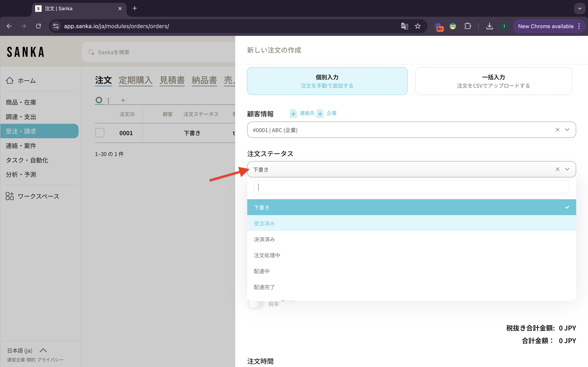Screen dimensions: 588x367
Task: Click the Home house icon in sidebar
Action: pos(10,80)
